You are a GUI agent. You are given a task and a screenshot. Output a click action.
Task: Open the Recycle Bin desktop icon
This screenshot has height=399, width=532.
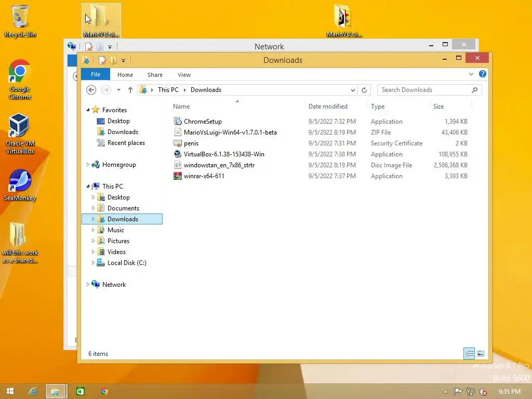20,21
